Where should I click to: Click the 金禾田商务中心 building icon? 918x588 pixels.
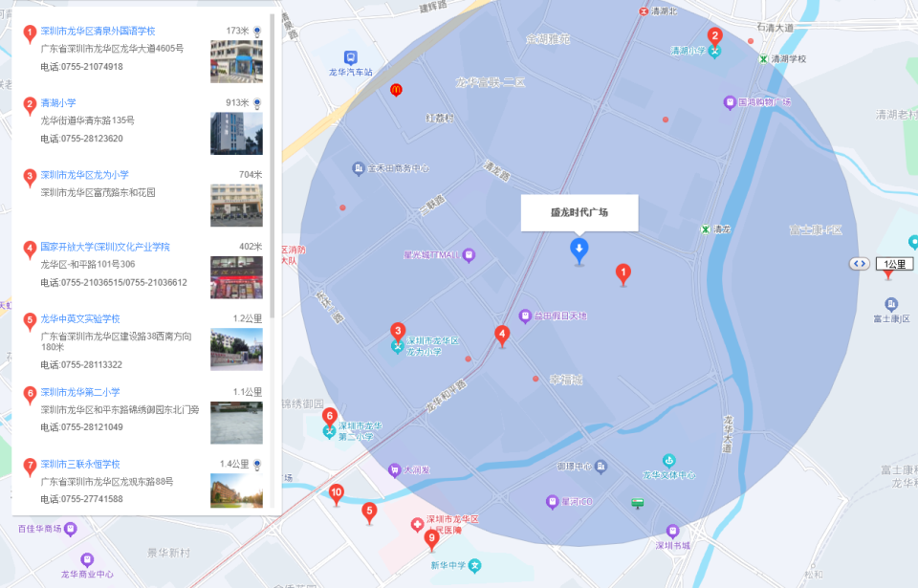(x=359, y=168)
